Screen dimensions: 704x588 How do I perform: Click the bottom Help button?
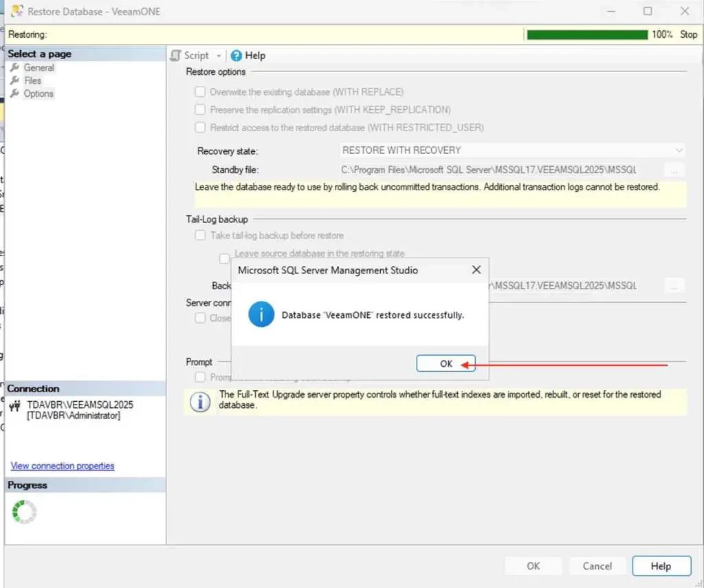click(661, 566)
